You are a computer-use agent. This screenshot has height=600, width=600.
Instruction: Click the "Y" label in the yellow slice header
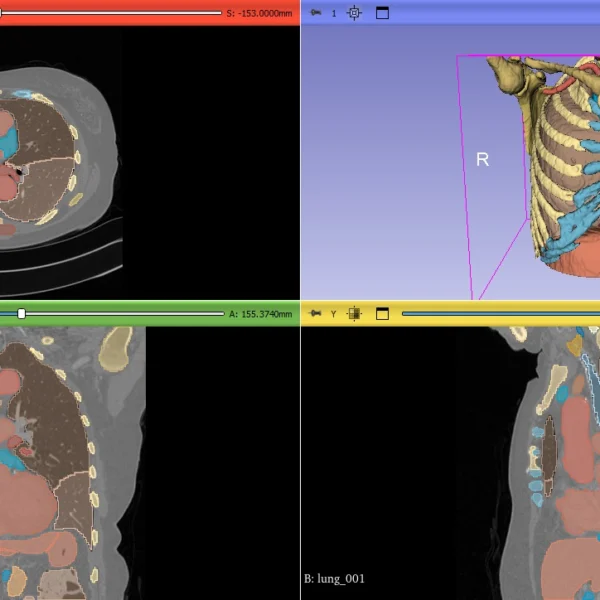334,314
